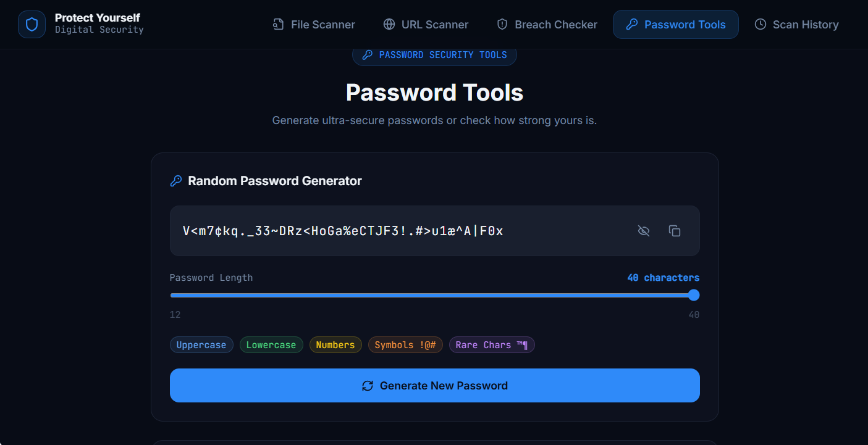Click the 'Digital Security' subtitle
This screenshot has width=868, height=445.
point(99,30)
